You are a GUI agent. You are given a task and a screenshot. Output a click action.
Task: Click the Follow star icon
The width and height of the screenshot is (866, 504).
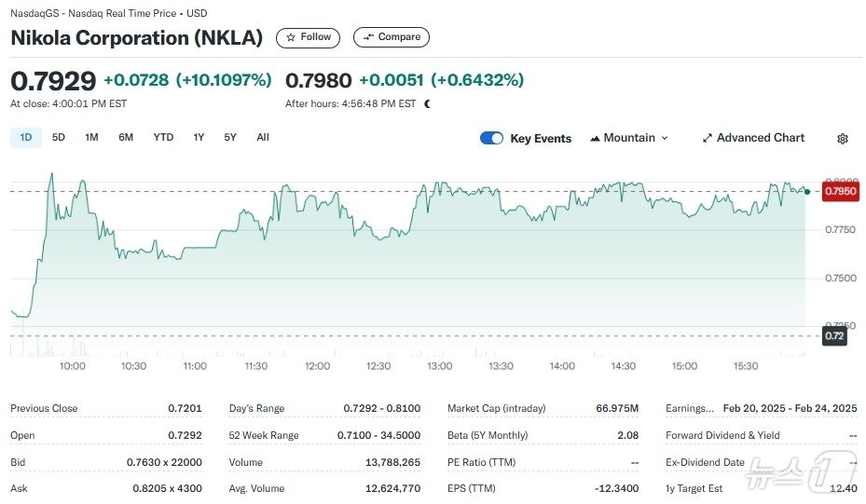click(x=291, y=37)
